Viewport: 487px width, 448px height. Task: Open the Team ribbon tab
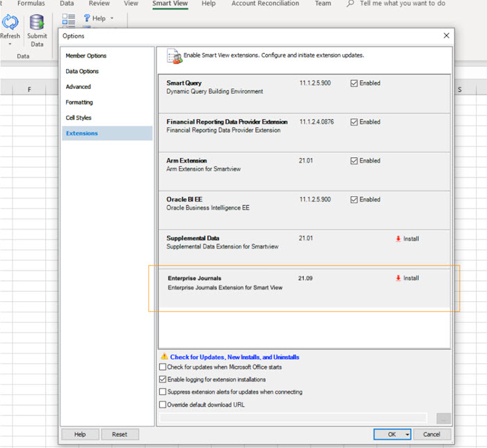pyautogui.click(x=323, y=3)
